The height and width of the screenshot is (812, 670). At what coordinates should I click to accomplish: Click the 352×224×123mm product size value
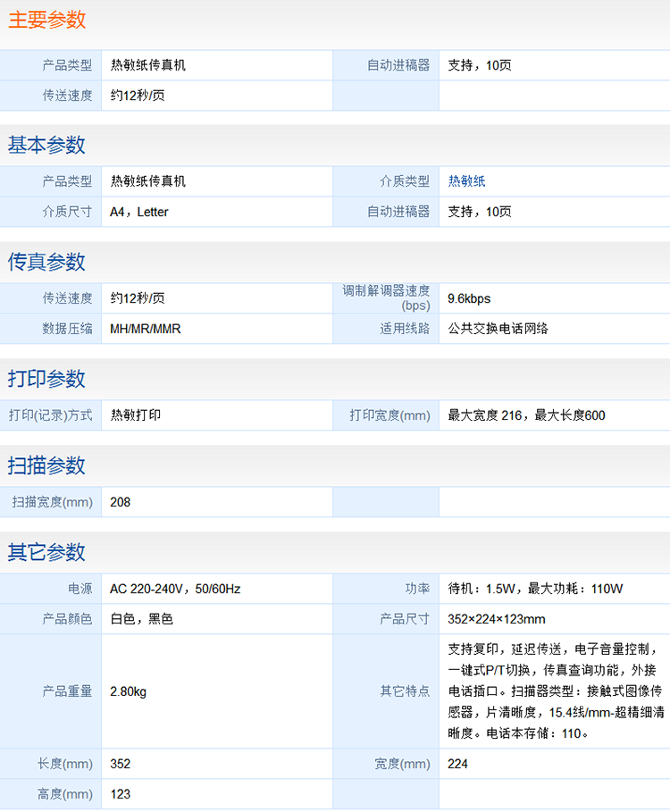496,619
